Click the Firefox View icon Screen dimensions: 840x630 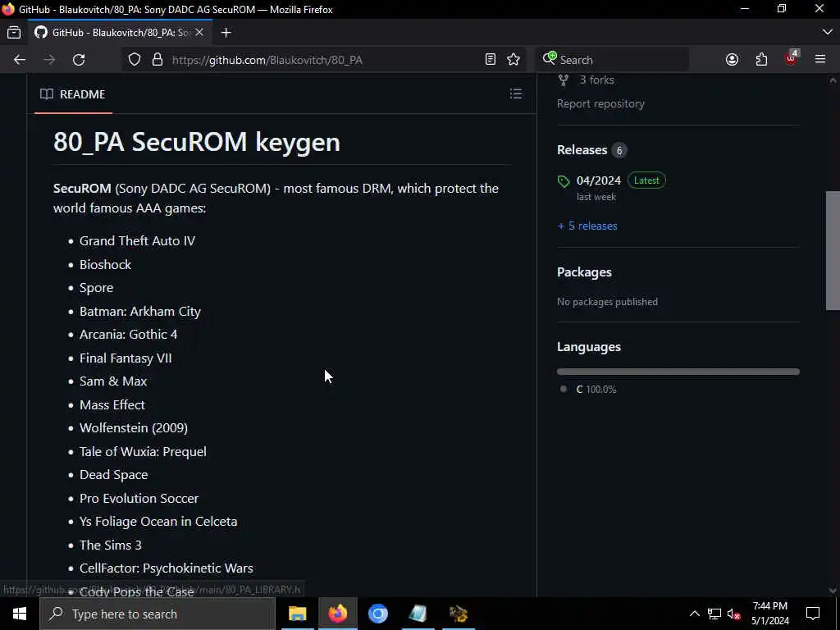point(14,33)
